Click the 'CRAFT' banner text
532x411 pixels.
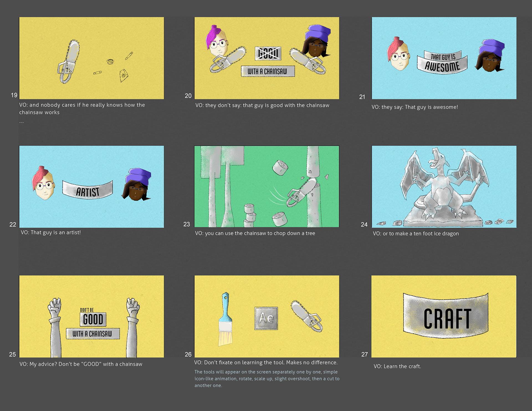pos(447,319)
